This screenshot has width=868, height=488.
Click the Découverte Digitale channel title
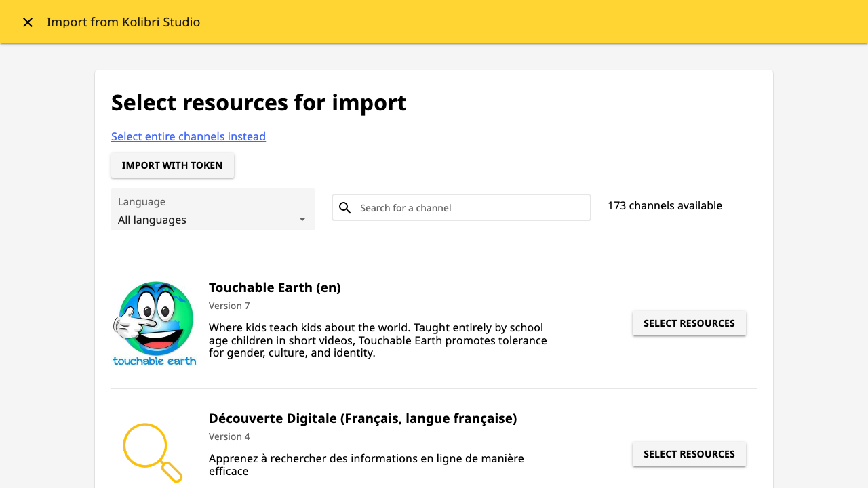click(x=363, y=418)
